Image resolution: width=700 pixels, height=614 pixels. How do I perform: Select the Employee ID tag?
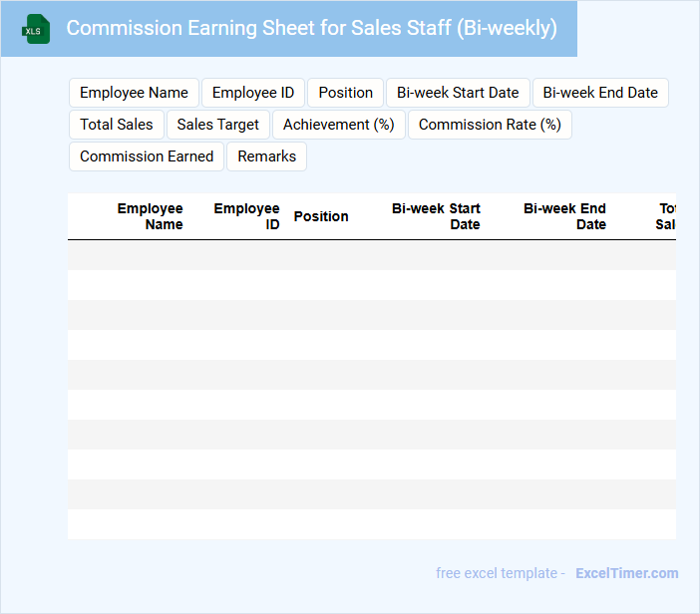click(253, 93)
